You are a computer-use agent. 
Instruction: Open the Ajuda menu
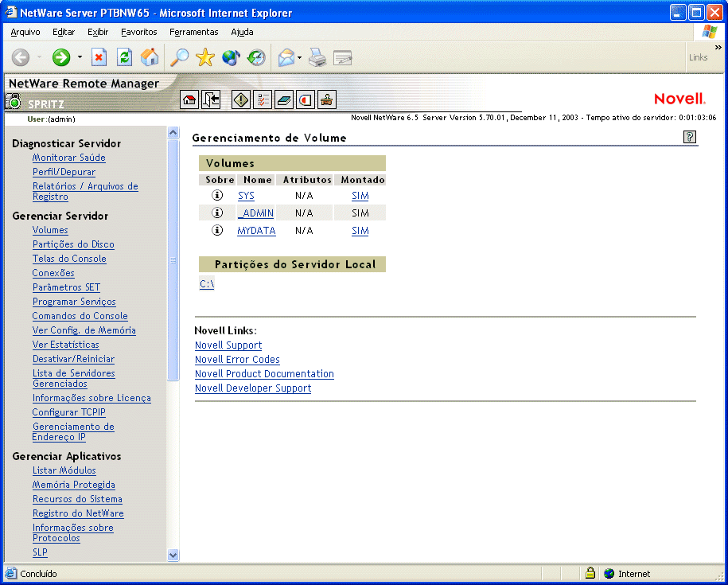(x=242, y=32)
